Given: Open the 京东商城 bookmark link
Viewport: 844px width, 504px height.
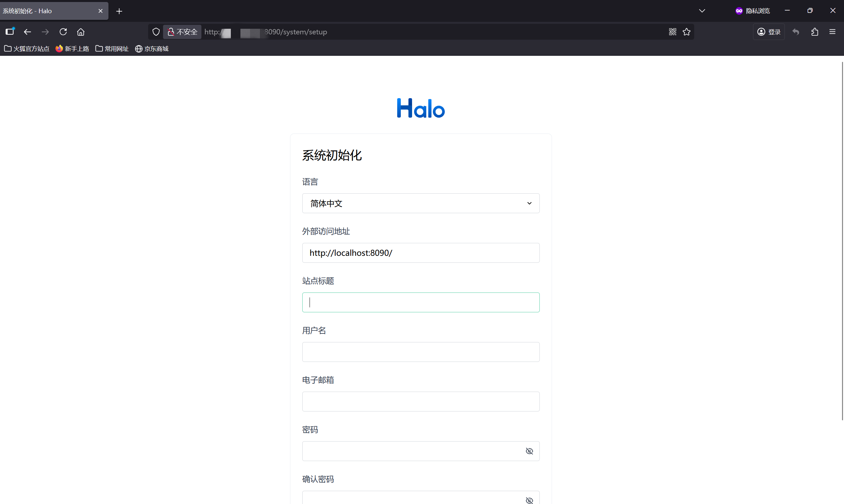Looking at the screenshot, I should [x=152, y=49].
